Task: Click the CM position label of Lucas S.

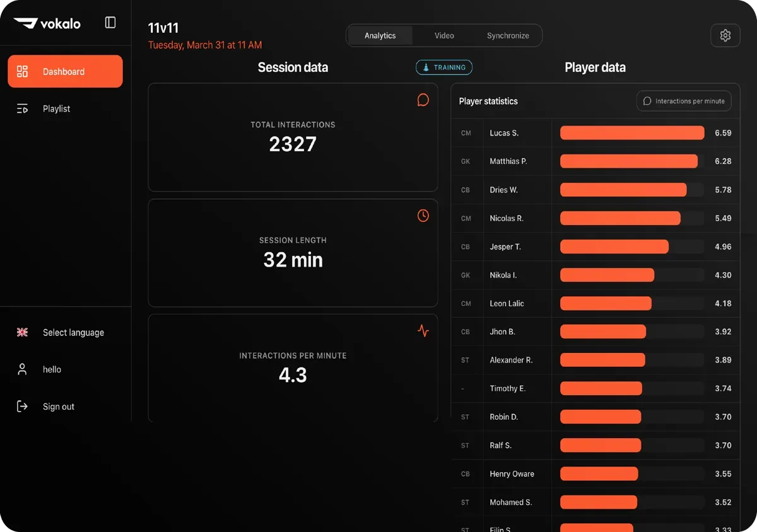Action: 466,133
